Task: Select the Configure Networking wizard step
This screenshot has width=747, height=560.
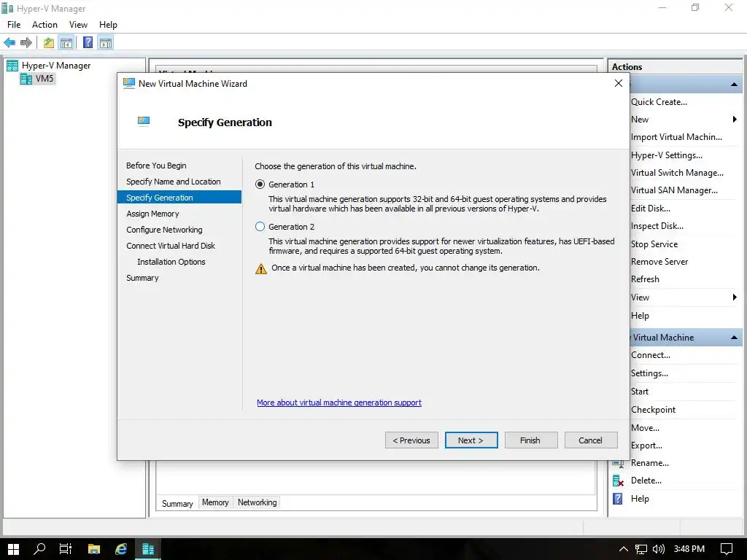Action: [164, 230]
